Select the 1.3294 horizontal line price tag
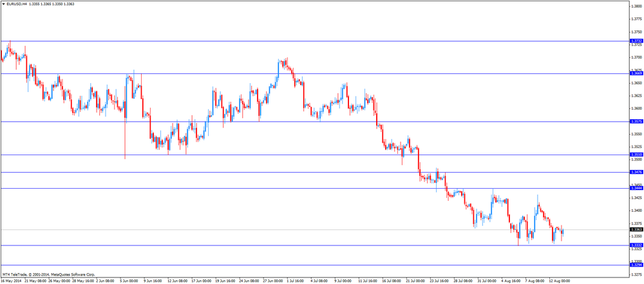 click(636, 265)
